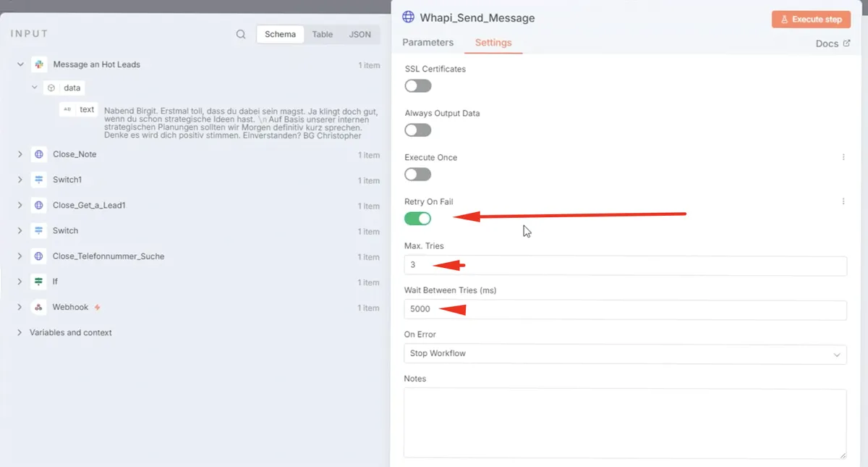The height and width of the screenshot is (467, 868).
Task: Enable the SSL Certificates toggle
Action: tap(418, 86)
